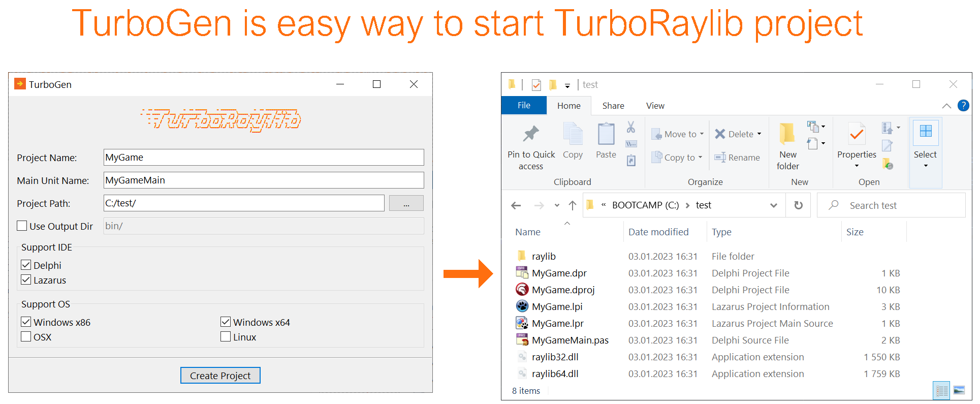Collapse the Explorer ribbon chevron

click(946, 106)
